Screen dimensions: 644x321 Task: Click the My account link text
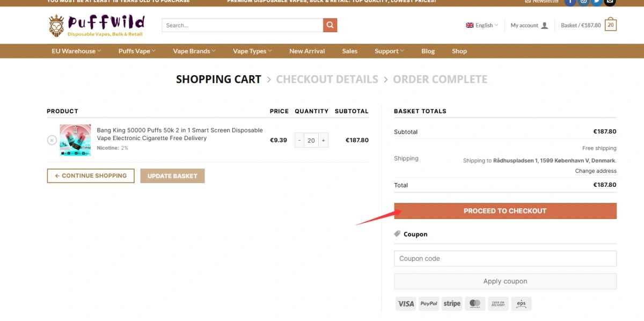pos(524,25)
